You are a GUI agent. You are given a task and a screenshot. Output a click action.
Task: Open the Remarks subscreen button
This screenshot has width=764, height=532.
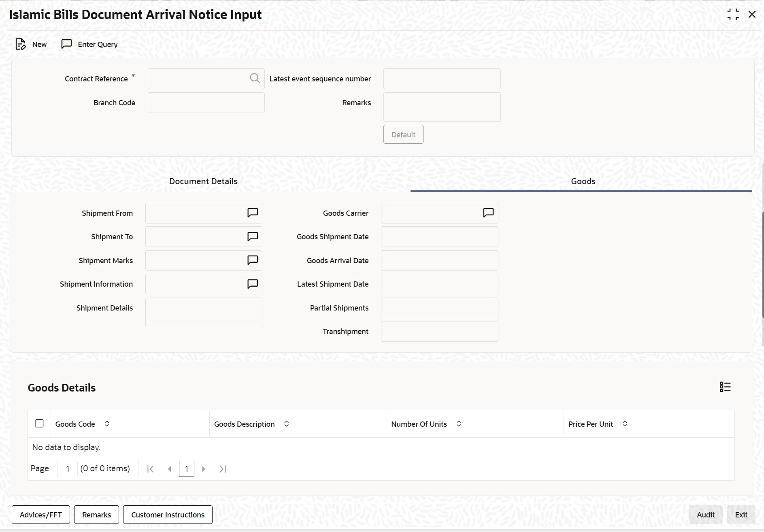click(96, 515)
